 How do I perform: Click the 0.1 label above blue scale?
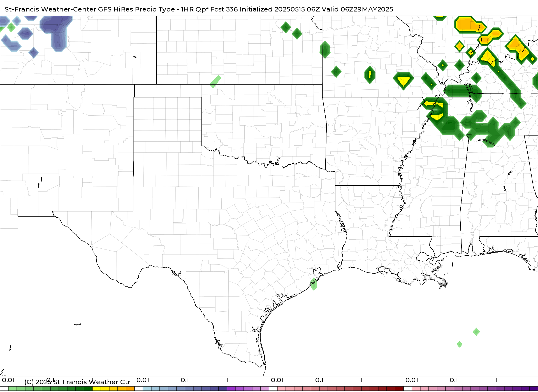(x=185, y=380)
